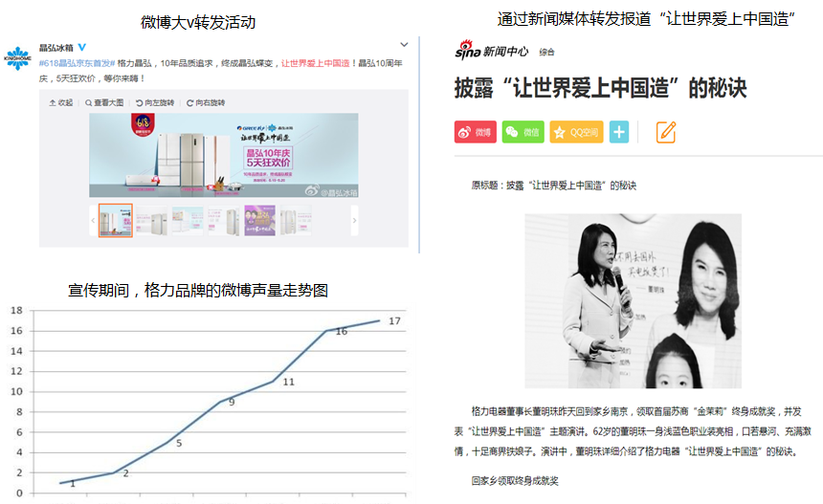Select the first highlighted thumbnail
The image size is (823, 504).
(116, 220)
